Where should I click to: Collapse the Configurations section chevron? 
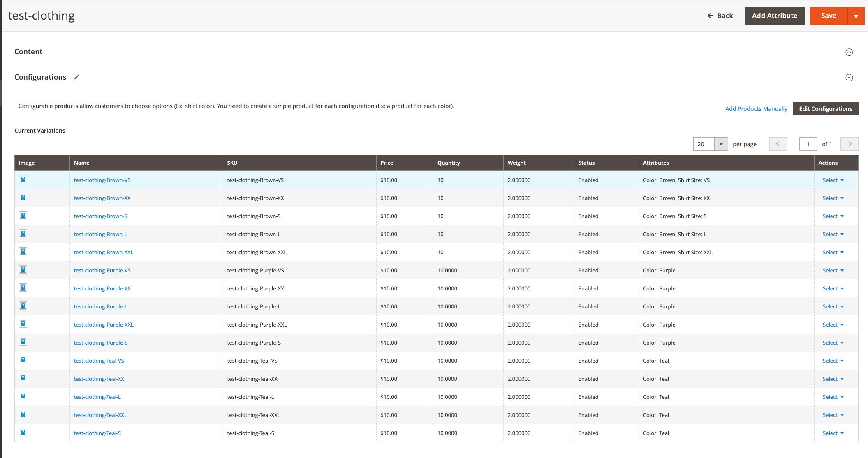849,77
